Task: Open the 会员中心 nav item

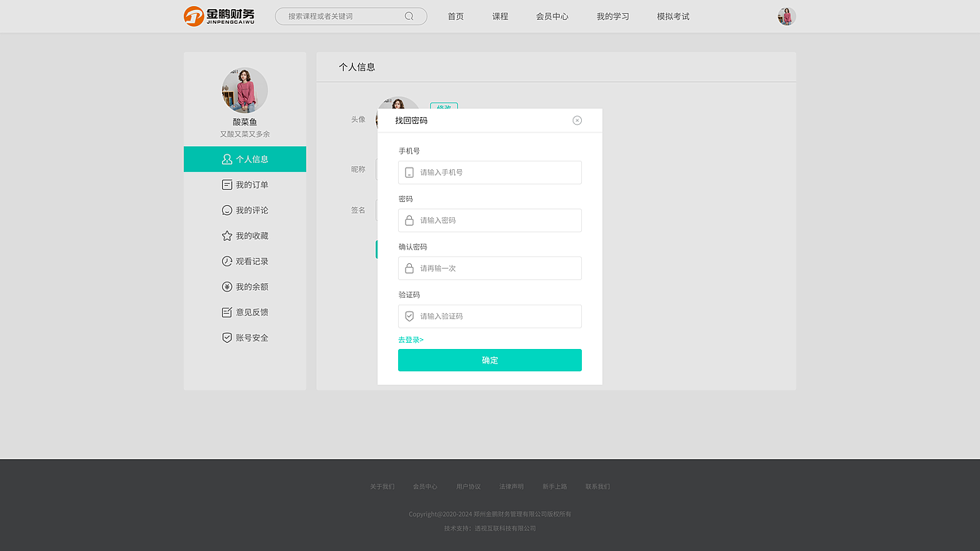Action: (x=552, y=16)
